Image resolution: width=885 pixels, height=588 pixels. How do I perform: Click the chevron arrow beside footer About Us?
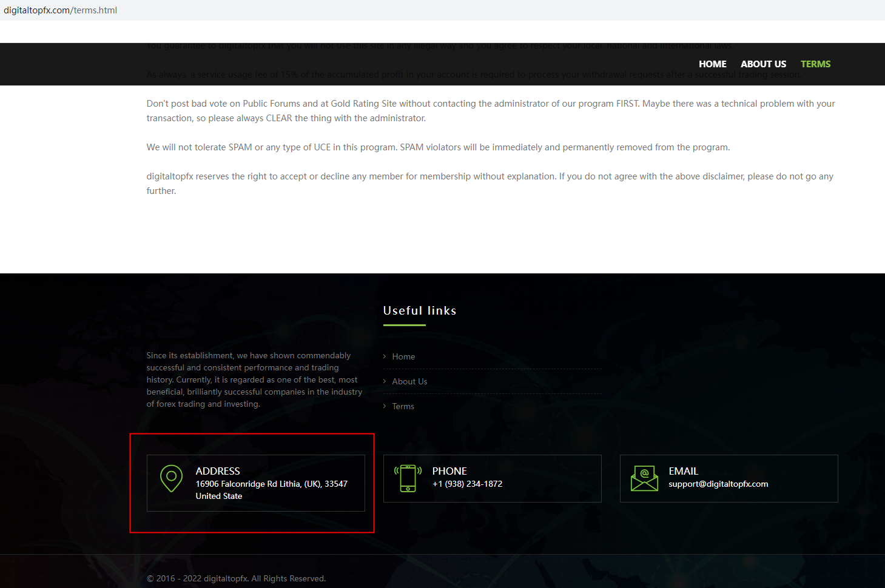pyautogui.click(x=385, y=381)
